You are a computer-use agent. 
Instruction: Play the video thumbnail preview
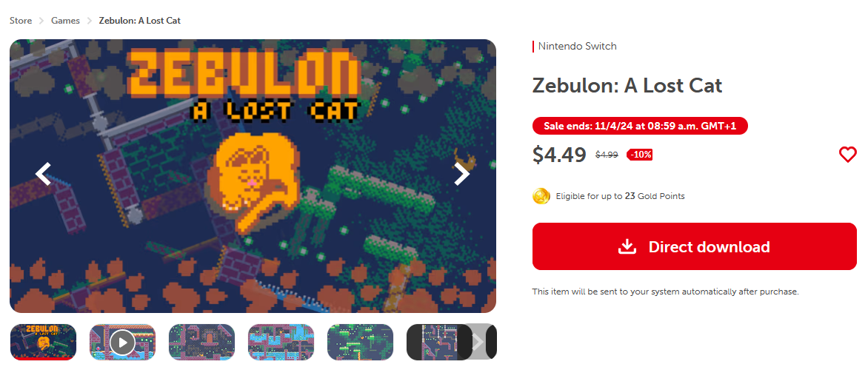(x=122, y=342)
